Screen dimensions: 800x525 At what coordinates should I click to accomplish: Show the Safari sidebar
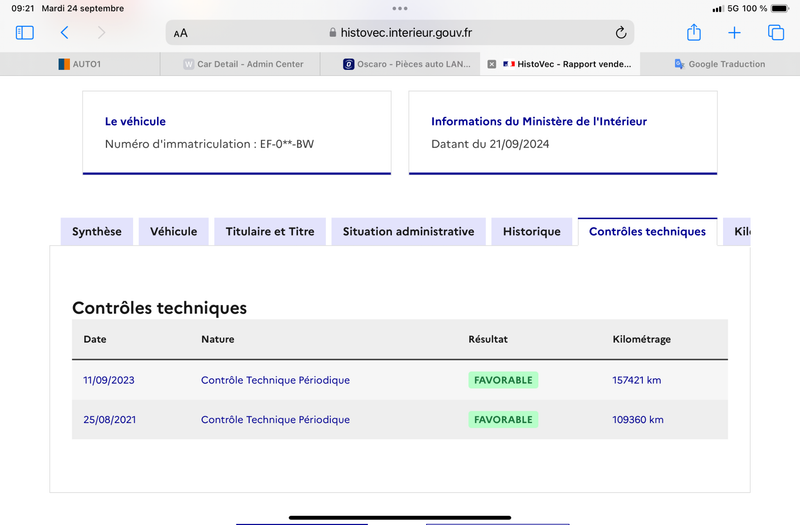tap(24, 33)
